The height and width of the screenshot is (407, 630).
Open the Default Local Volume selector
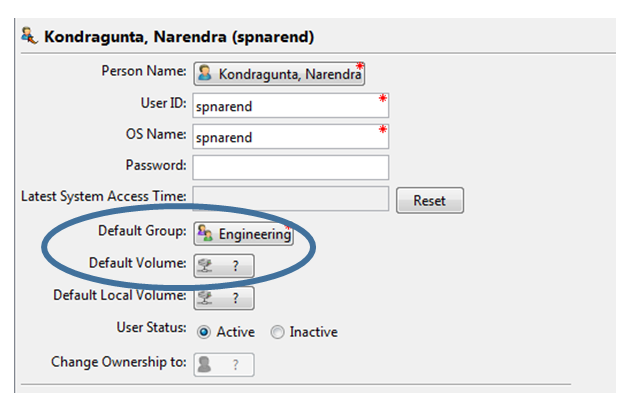(x=224, y=298)
